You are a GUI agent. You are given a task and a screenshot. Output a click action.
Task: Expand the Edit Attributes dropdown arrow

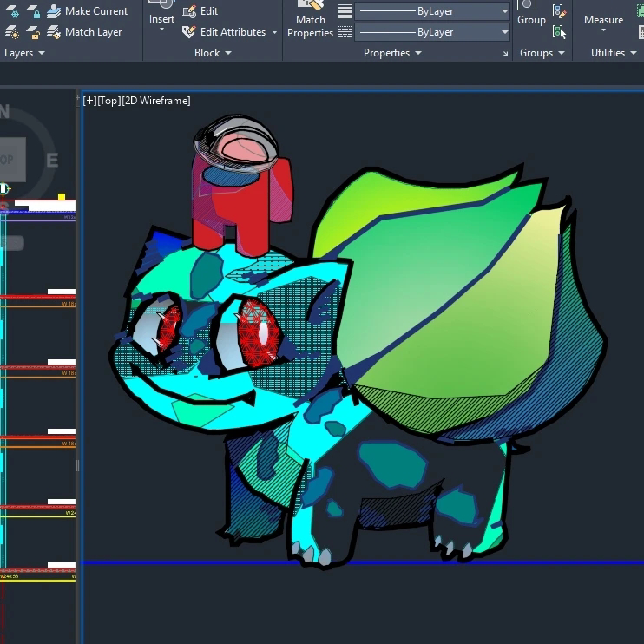pyautogui.click(x=274, y=32)
